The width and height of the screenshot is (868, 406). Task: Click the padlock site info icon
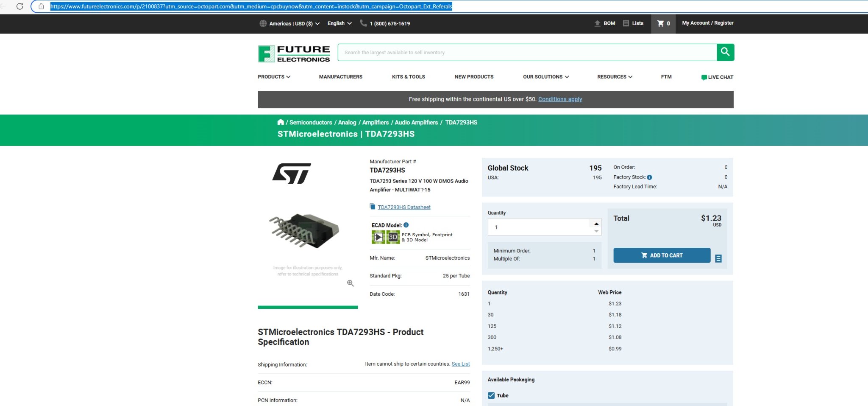41,6
